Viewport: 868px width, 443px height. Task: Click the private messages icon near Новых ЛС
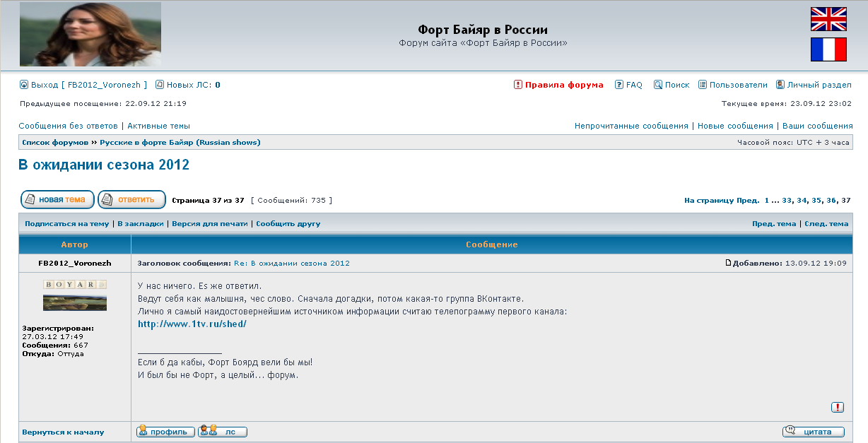pos(159,85)
